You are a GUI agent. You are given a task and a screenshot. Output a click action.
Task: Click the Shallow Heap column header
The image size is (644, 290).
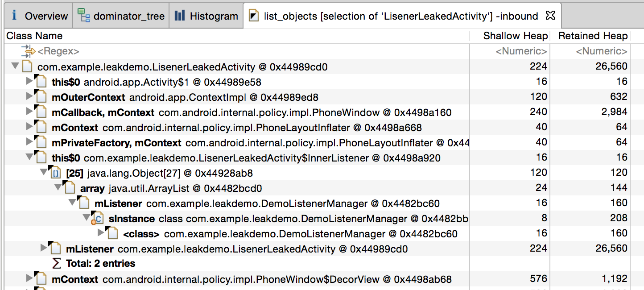pos(515,36)
